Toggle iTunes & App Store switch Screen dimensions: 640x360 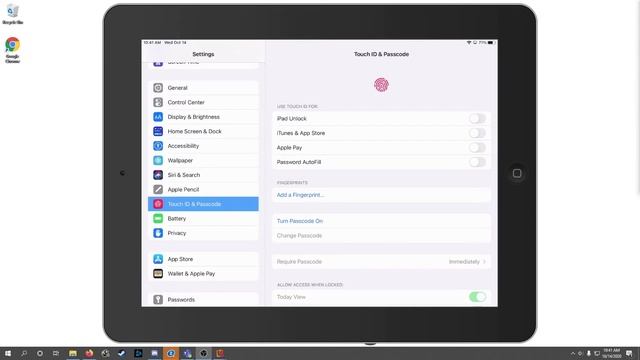coord(477,133)
